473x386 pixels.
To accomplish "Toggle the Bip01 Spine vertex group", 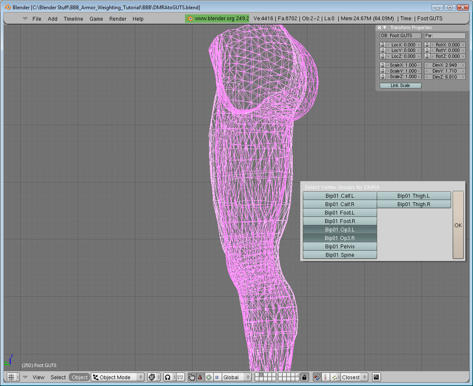I will point(340,255).
